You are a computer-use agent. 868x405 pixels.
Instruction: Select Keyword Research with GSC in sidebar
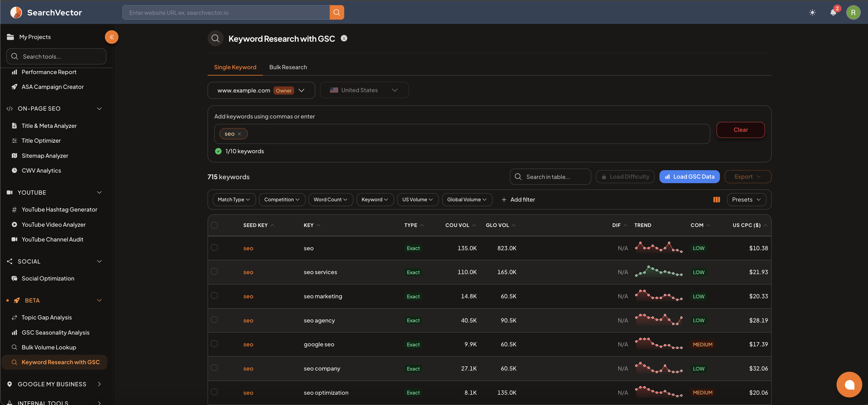point(55,362)
